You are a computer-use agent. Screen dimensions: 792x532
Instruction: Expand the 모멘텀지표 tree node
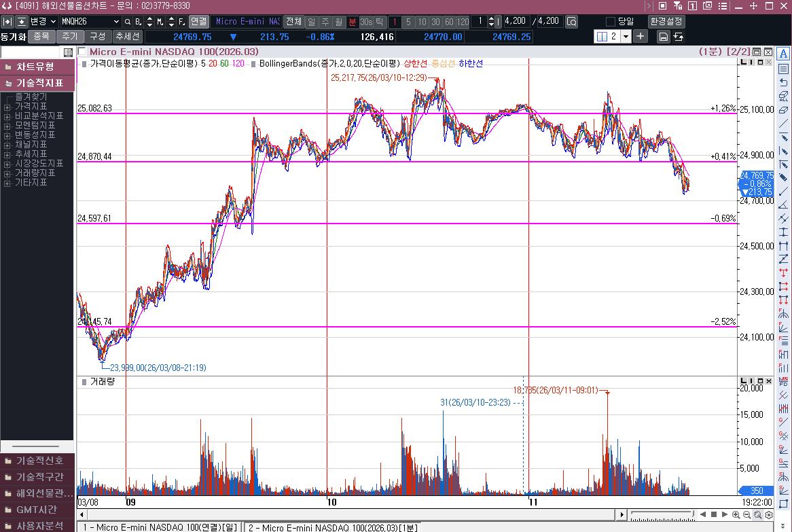pyautogui.click(x=7, y=126)
